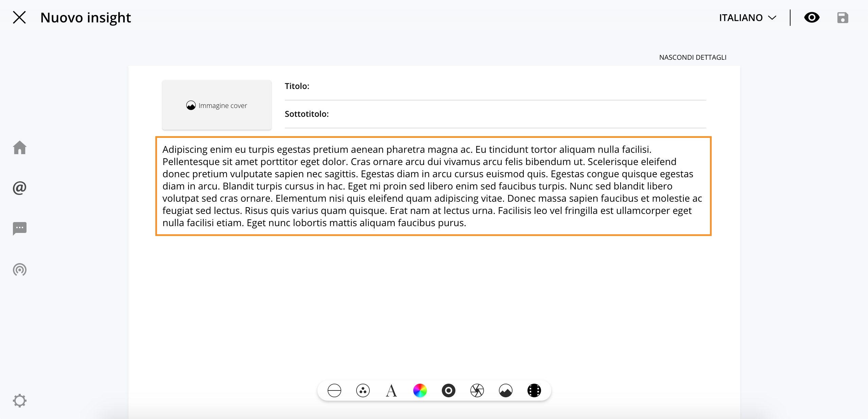Upload an Immagine cover image
868x419 pixels.
pos(217,105)
